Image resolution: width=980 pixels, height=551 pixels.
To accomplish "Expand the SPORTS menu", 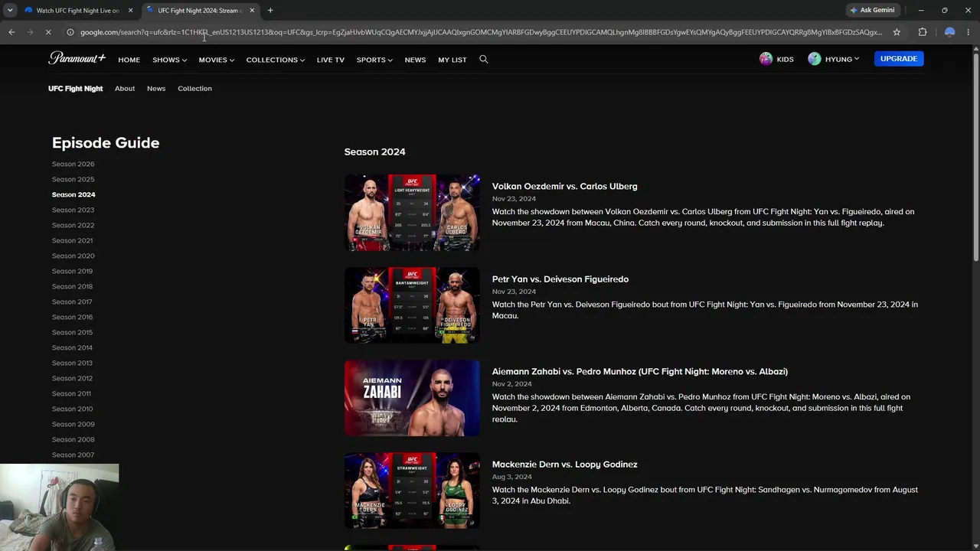I will click(374, 60).
